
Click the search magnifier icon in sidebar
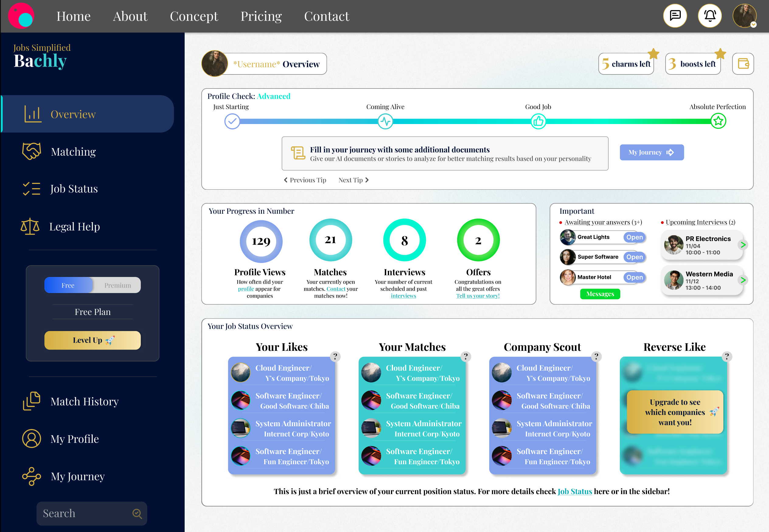(137, 513)
